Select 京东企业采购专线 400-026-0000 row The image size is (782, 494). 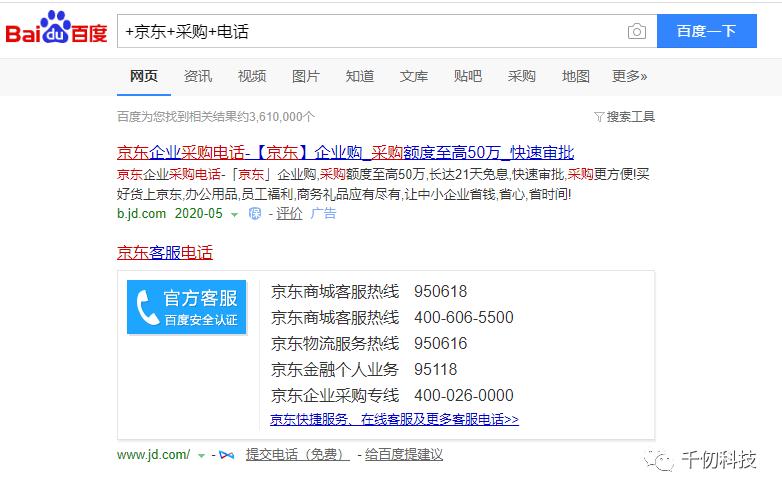pos(392,395)
